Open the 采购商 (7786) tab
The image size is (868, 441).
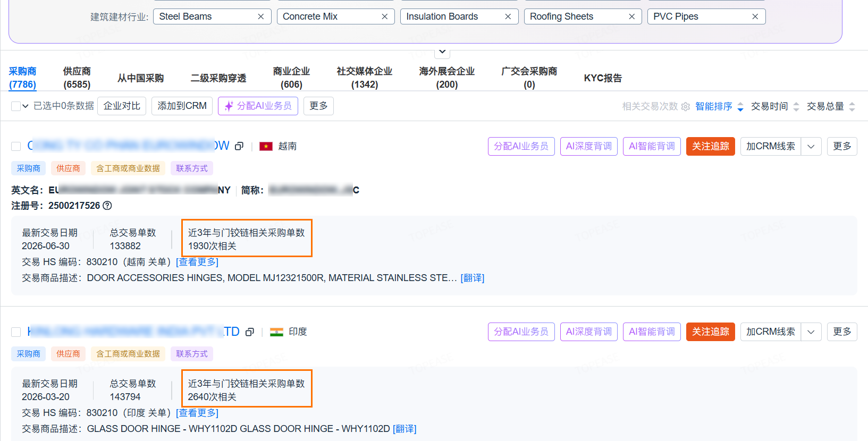pos(22,78)
